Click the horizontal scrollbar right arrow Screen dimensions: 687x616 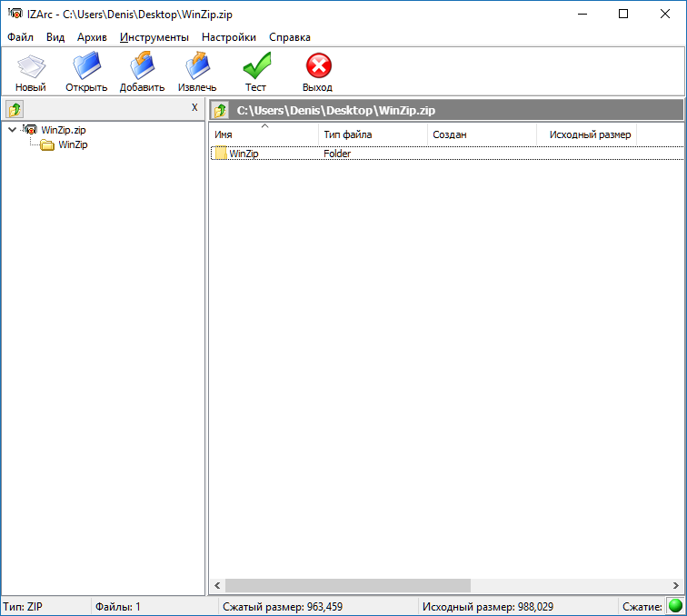pos(675,586)
